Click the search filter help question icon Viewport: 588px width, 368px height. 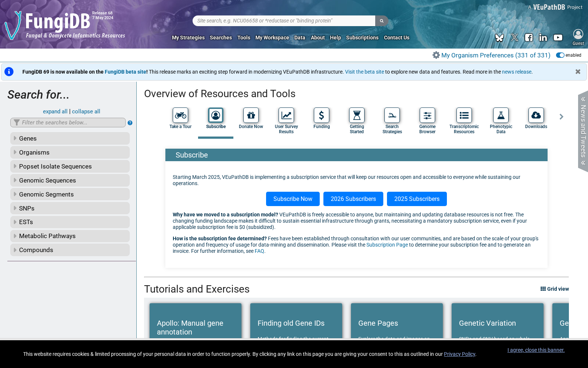[130, 123]
